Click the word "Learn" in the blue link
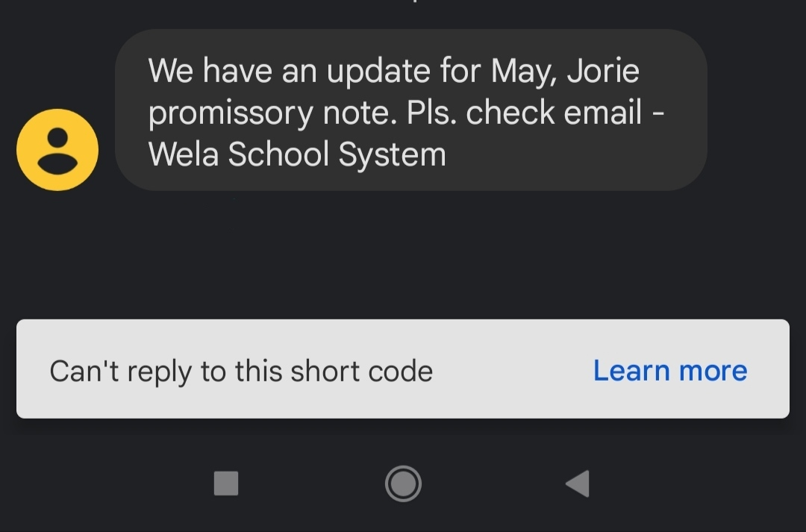This screenshot has width=806, height=532. [632, 371]
